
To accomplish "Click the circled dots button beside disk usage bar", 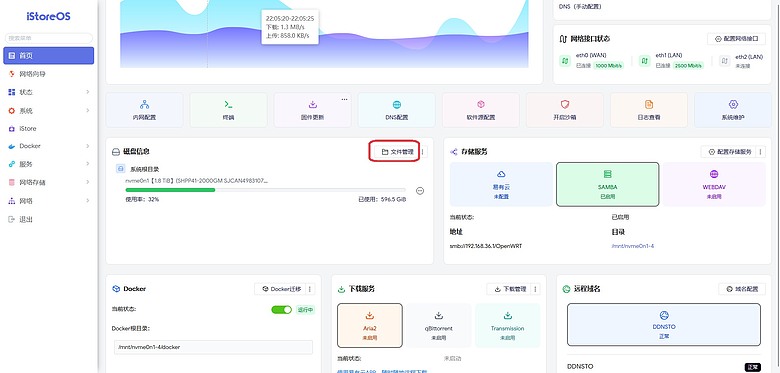I will tap(420, 190).
